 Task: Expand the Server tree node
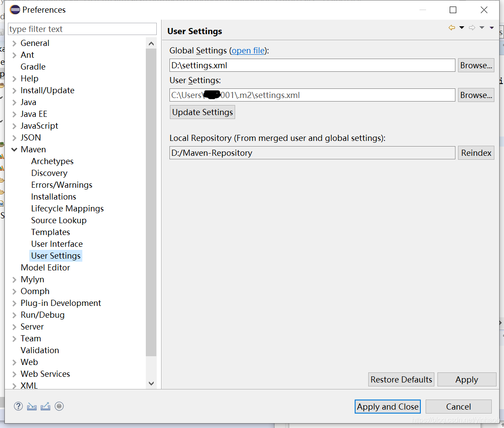click(14, 327)
